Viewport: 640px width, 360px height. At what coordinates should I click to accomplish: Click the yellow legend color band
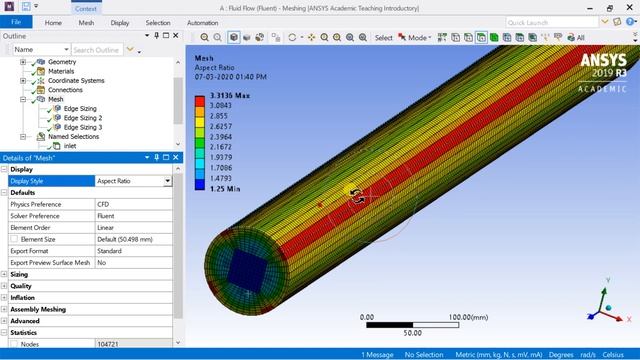coord(200,122)
